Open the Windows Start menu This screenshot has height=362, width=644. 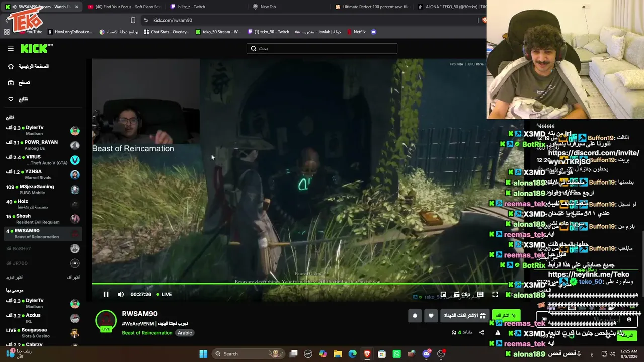click(x=203, y=354)
